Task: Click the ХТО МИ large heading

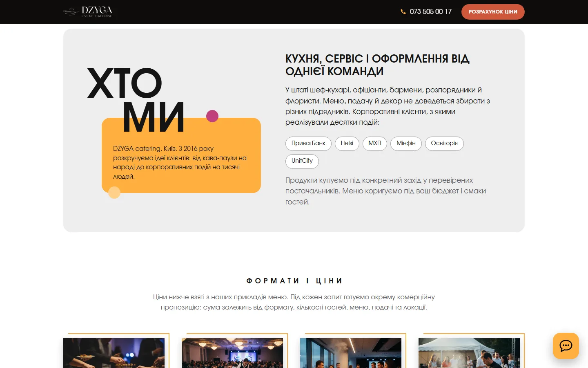Action: (x=136, y=100)
